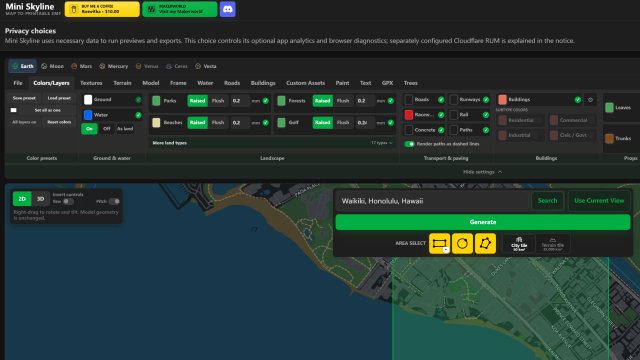The height and width of the screenshot is (360, 640).
Task: Toggle the Runways layer checkmark
Action: pos(486,100)
